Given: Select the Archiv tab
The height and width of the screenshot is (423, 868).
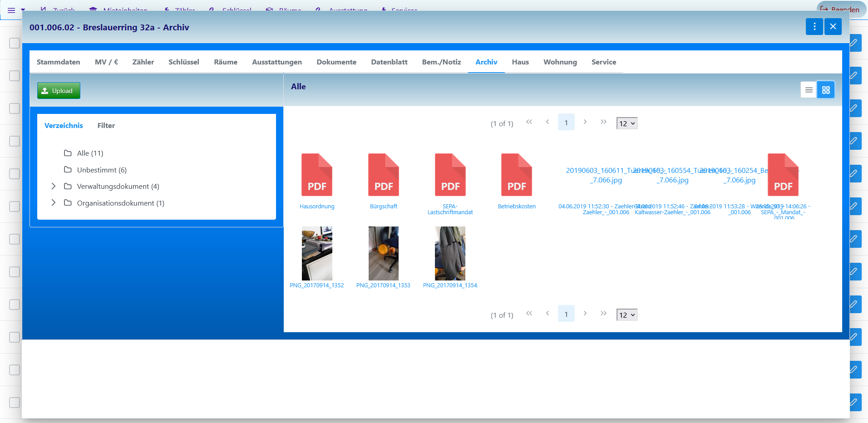Looking at the screenshot, I should click(x=486, y=62).
